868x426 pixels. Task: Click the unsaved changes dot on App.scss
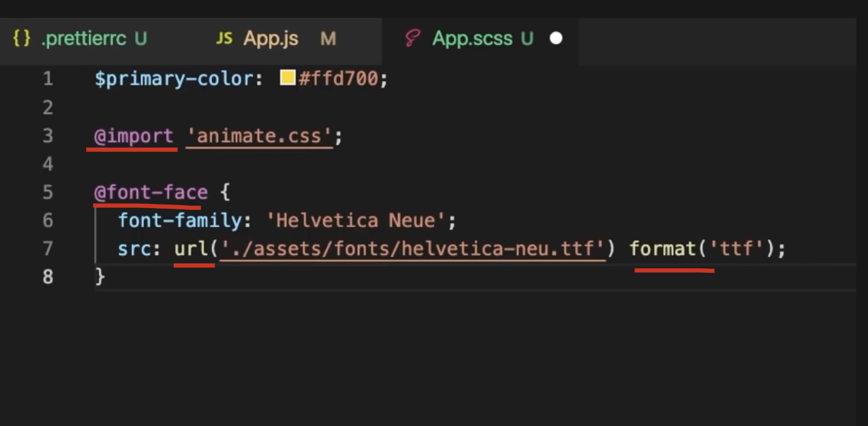556,38
